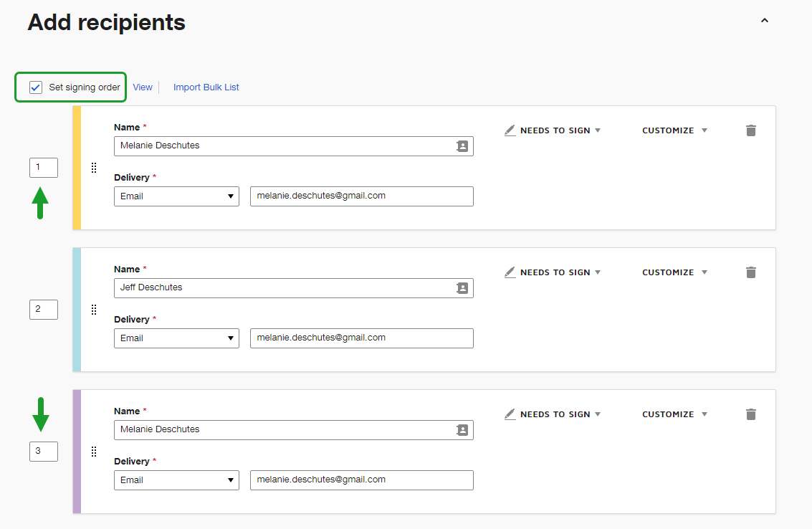
Task: Grab drag handle of first recipient card
Action: coord(94,168)
